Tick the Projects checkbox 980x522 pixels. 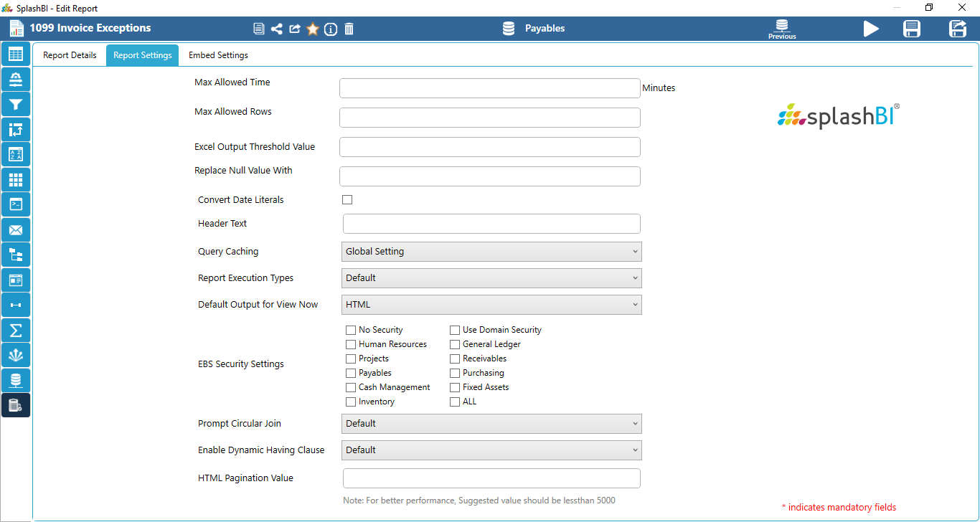[351, 359]
